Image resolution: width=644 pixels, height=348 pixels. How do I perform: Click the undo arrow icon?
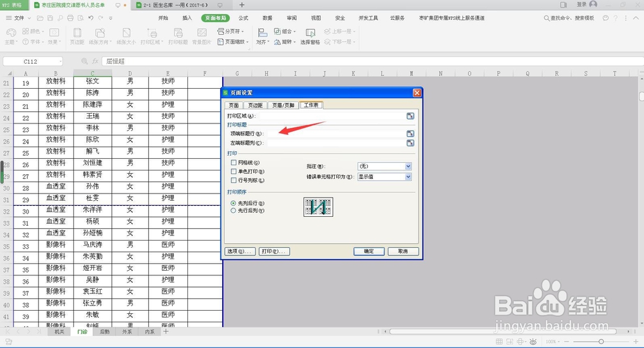(91, 18)
